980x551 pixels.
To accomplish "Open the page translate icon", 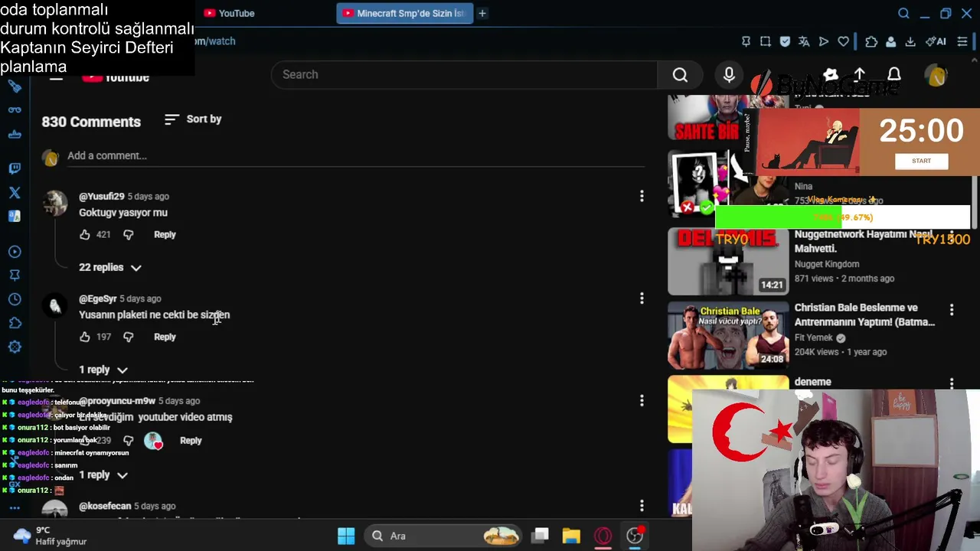I will 804,41.
